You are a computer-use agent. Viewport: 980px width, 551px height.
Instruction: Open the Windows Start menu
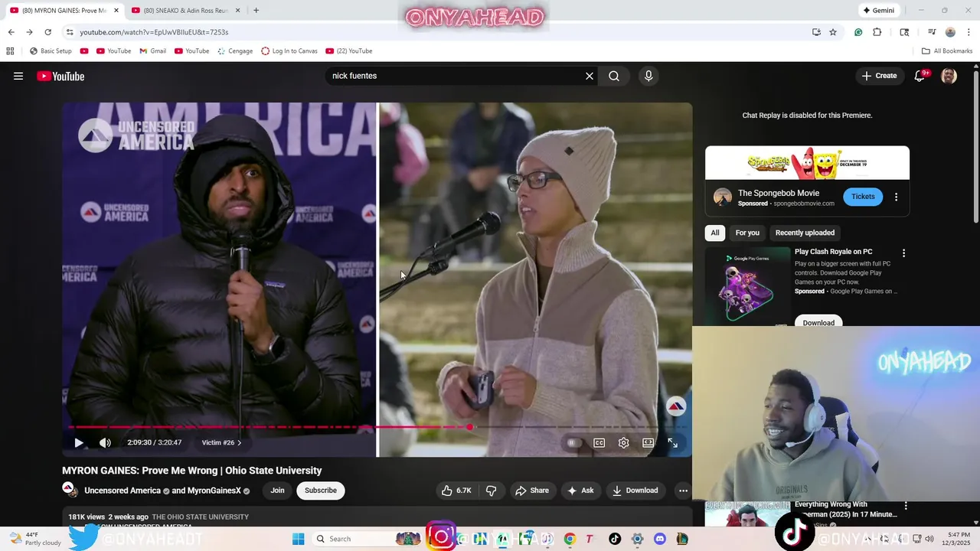299,539
